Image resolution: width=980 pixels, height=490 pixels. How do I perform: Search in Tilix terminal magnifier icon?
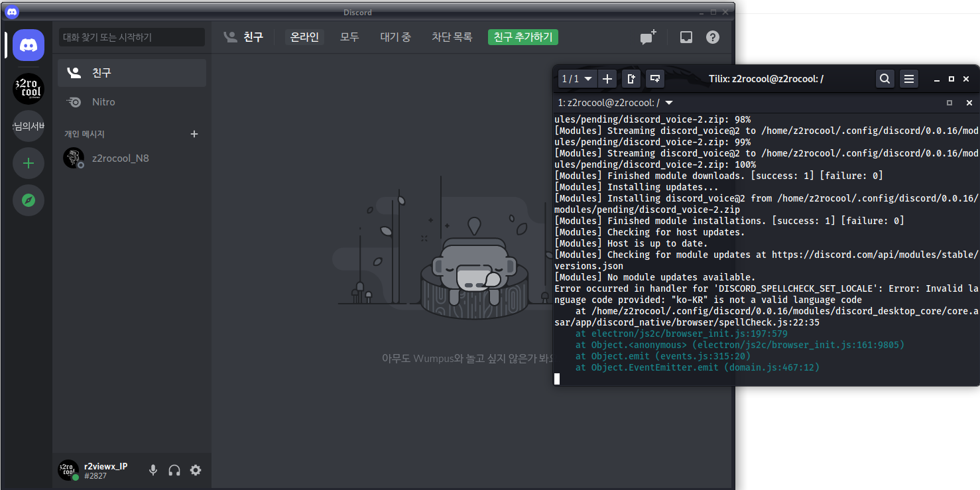click(x=885, y=79)
